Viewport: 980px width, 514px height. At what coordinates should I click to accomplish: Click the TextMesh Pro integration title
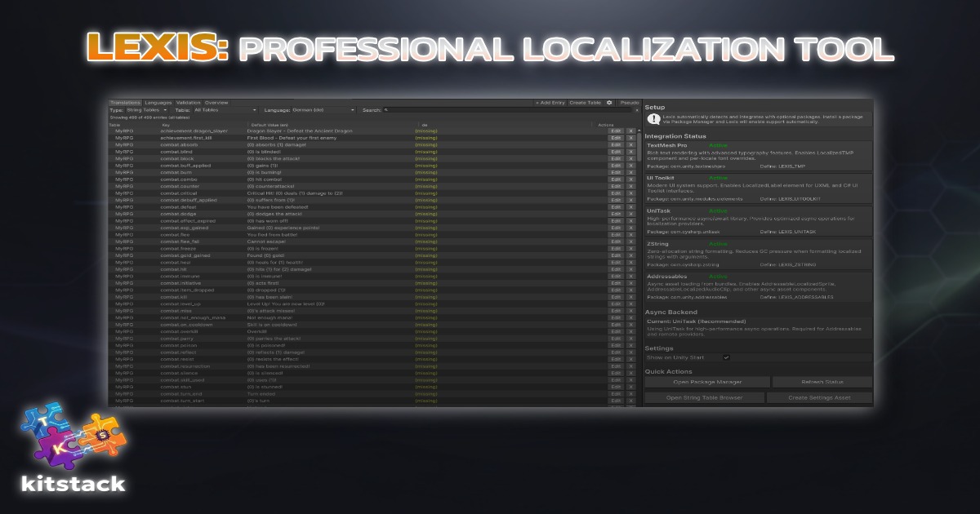(x=666, y=145)
